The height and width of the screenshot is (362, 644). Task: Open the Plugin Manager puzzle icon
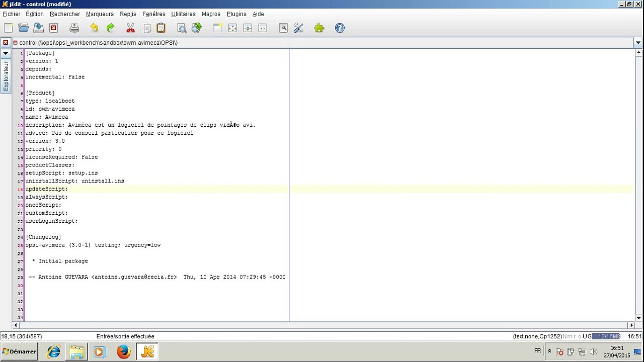pyautogui.click(x=319, y=28)
